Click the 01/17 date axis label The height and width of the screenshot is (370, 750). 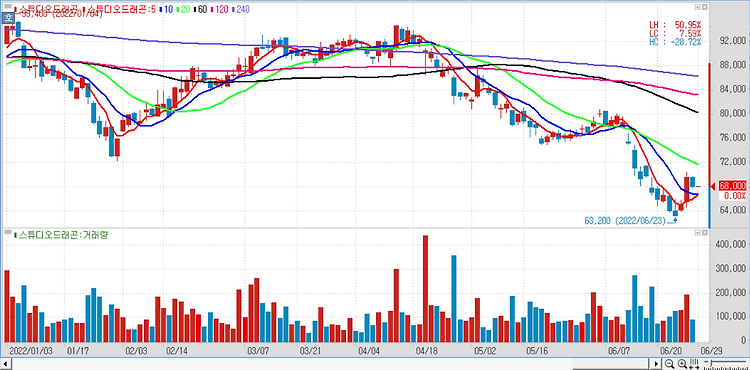tap(77, 350)
